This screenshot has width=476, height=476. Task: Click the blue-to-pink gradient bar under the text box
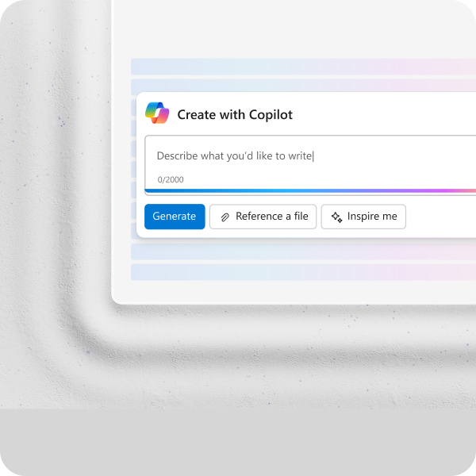coord(310,191)
